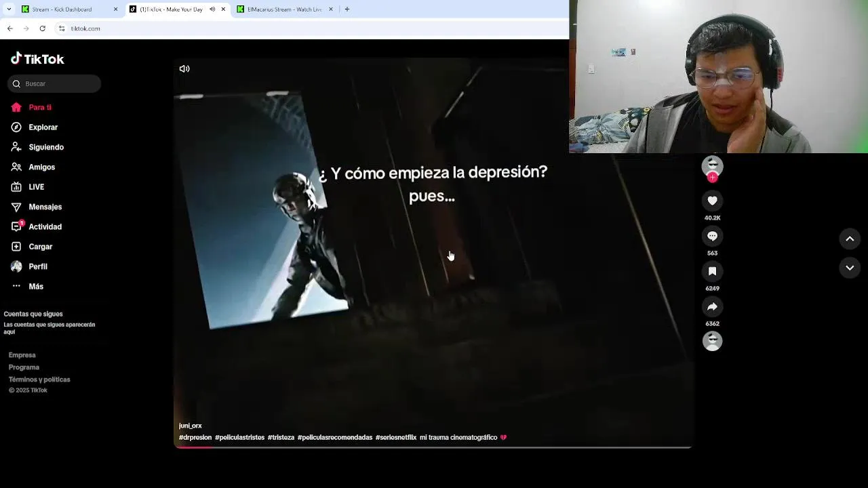Follow creator with red plus button
Viewport: 868px width, 488px height.
pos(712,178)
